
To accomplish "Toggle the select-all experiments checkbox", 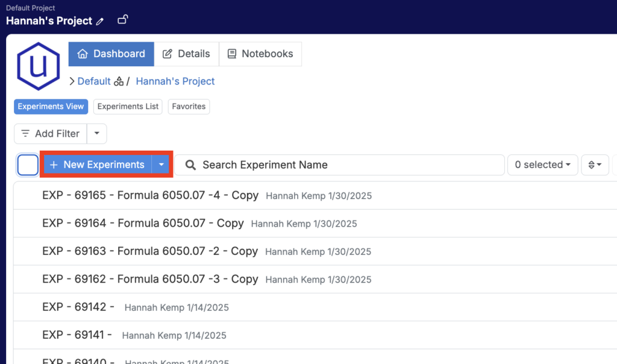I will 28,165.
